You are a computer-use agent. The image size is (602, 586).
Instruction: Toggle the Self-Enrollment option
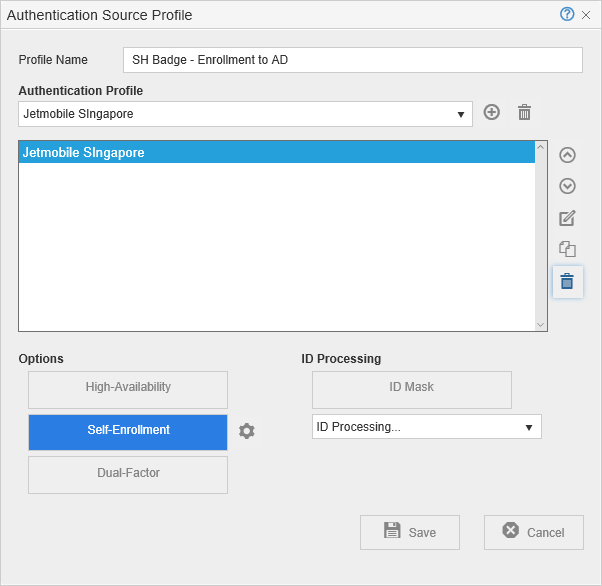[128, 432]
